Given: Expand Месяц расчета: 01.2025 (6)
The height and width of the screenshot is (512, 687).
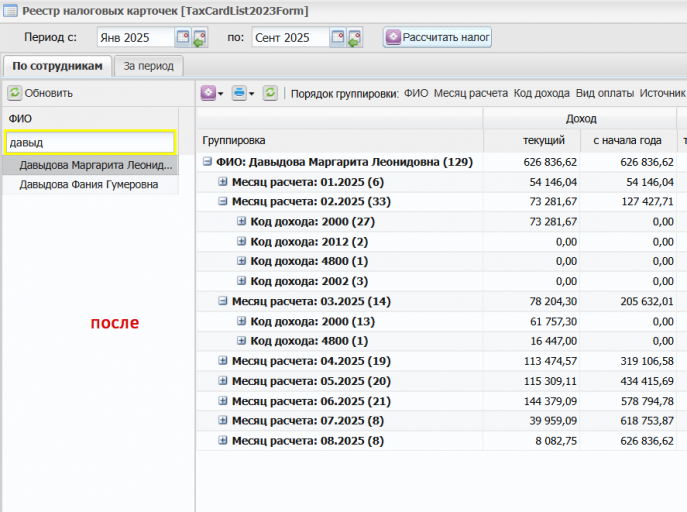Looking at the screenshot, I should (223, 182).
